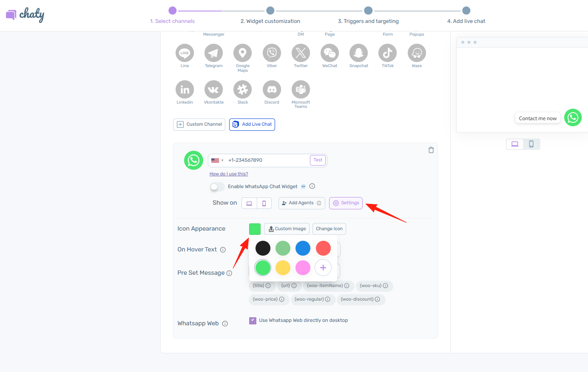Open the current icon color swatch
Screen dimensions: 588x372
coord(255,229)
